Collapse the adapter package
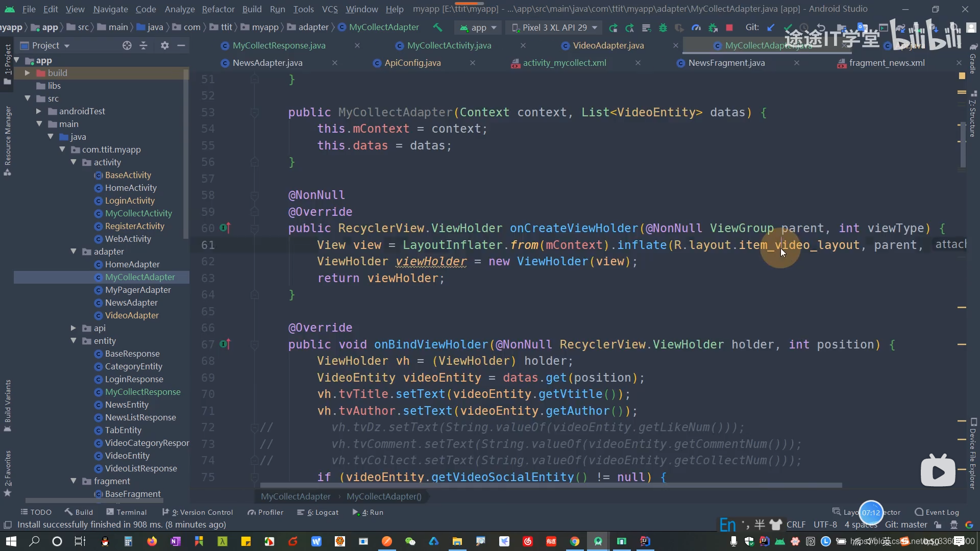This screenshot has width=980, height=551. [x=73, y=252]
